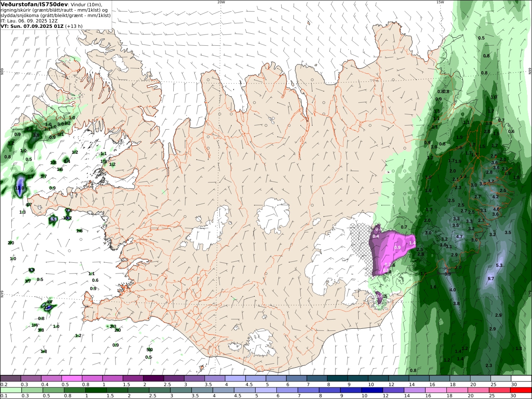Click the light gray 25 swatch on upper scale
Image resolution: width=532 pixels, height=399 pixels.
pos(501,379)
